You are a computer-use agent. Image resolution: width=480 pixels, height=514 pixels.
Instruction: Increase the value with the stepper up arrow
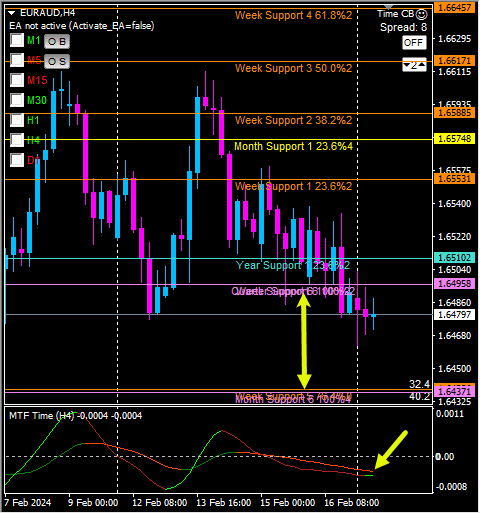tap(422, 64)
